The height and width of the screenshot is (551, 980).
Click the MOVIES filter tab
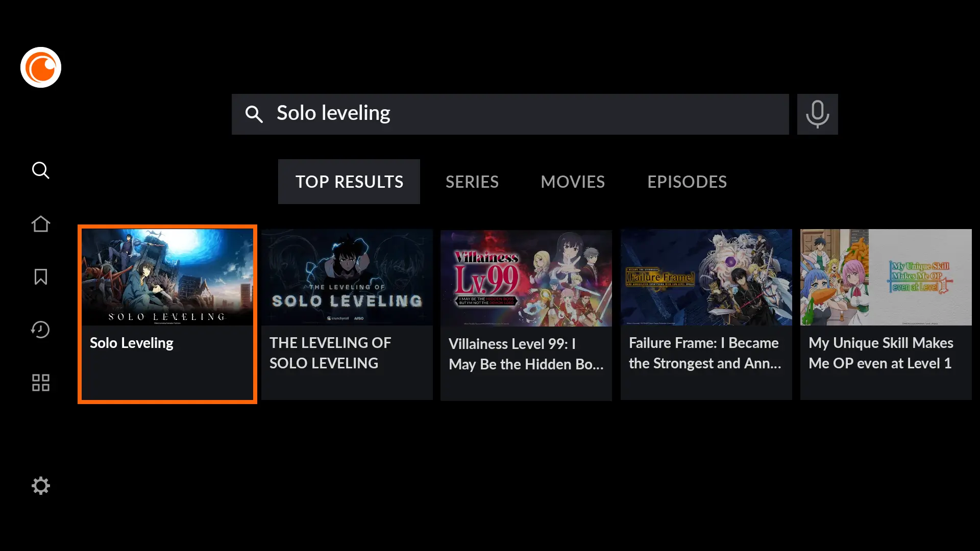tap(572, 182)
